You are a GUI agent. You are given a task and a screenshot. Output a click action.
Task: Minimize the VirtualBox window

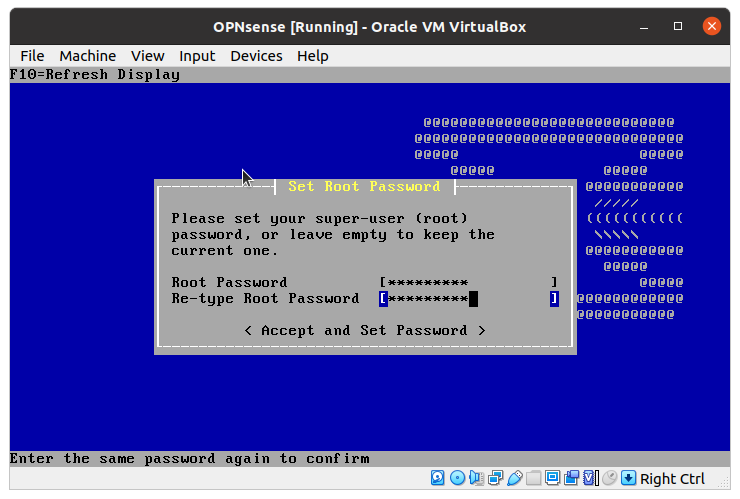click(x=644, y=26)
